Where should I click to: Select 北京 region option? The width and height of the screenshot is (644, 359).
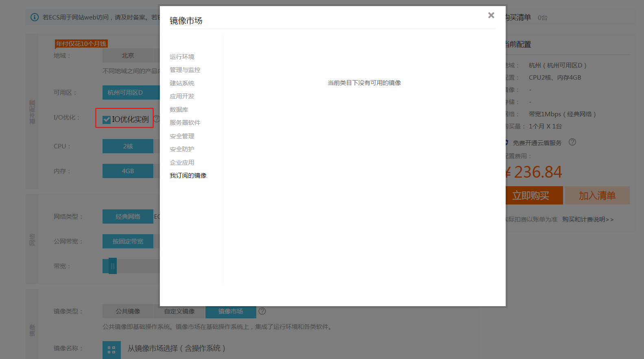[x=128, y=56]
